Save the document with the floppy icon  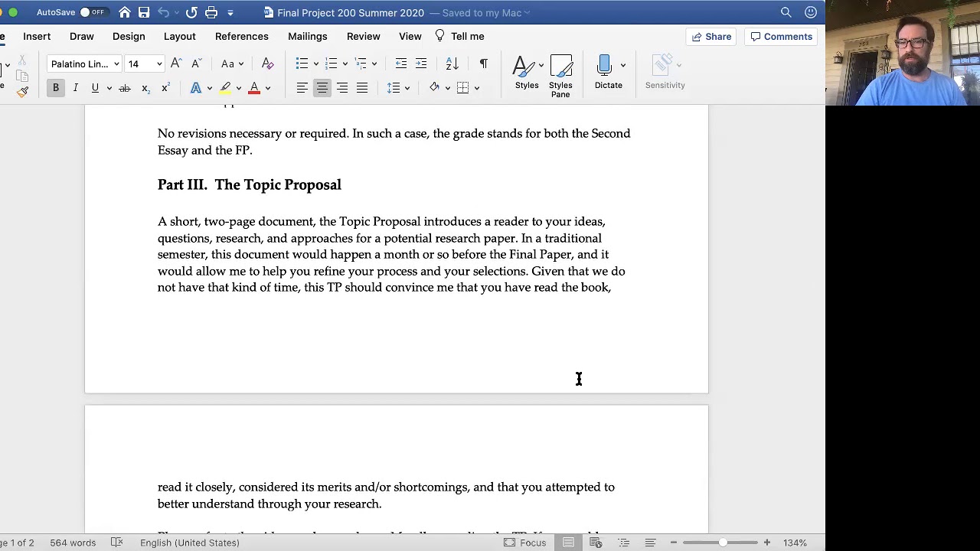point(144,12)
